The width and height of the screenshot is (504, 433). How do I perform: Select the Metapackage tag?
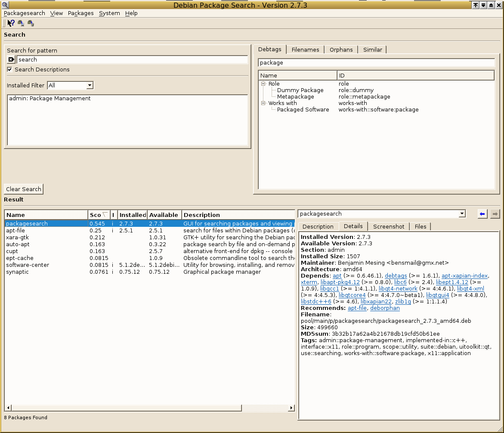click(295, 97)
